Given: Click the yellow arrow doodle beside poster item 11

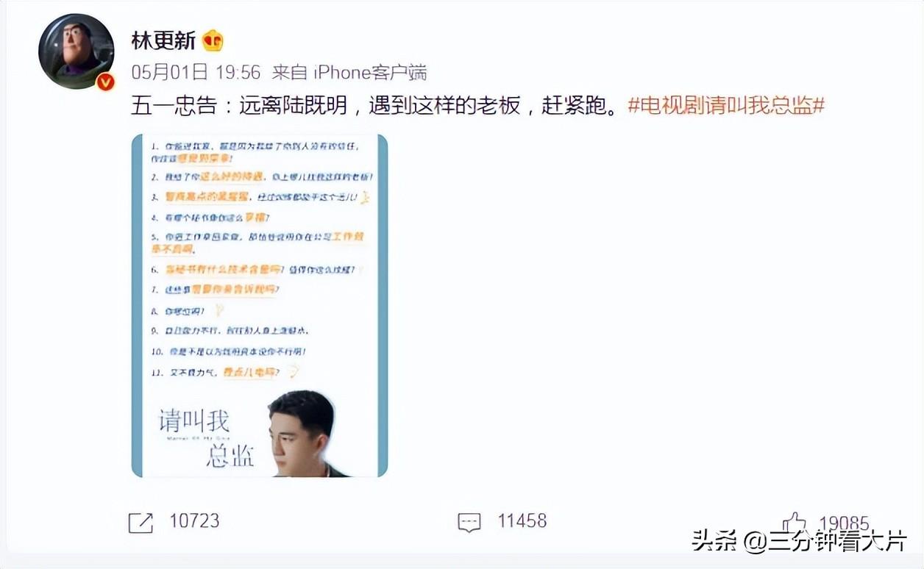Looking at the screenshot, I should pos(293,371).
